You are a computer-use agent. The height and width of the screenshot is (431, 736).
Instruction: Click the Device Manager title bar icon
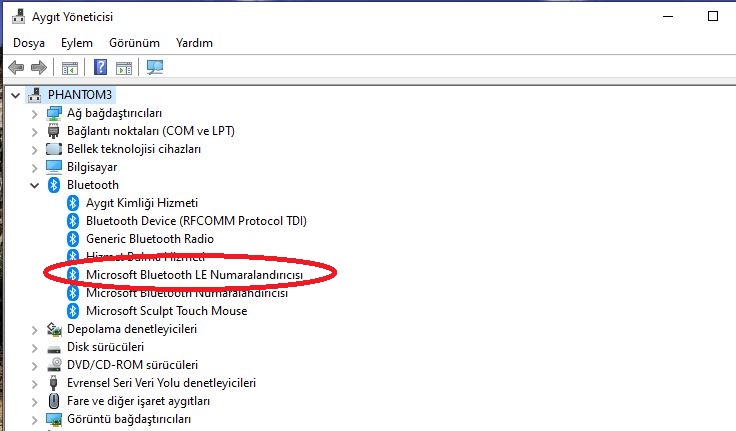coord(18,16)
